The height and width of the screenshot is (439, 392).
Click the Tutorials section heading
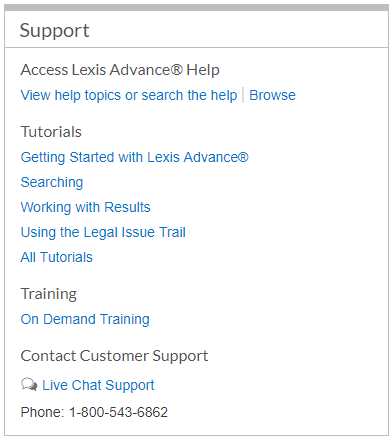tap(51, 132)
